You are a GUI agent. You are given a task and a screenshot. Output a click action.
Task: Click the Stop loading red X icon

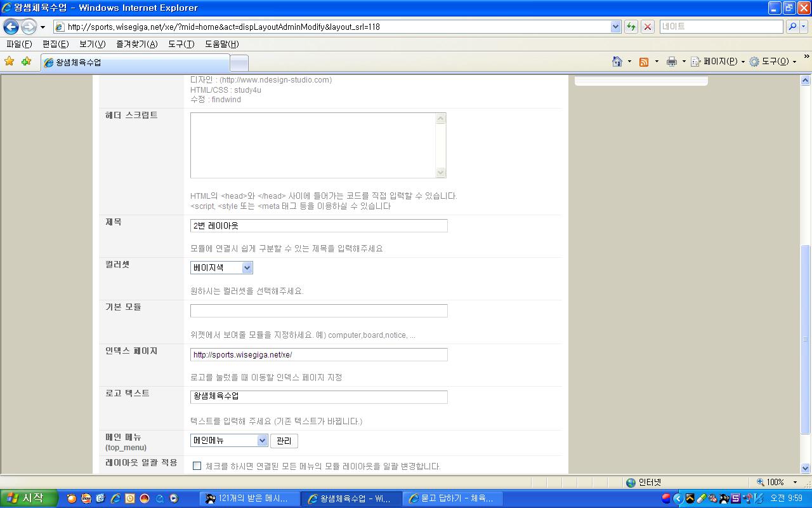click(648, 27)
